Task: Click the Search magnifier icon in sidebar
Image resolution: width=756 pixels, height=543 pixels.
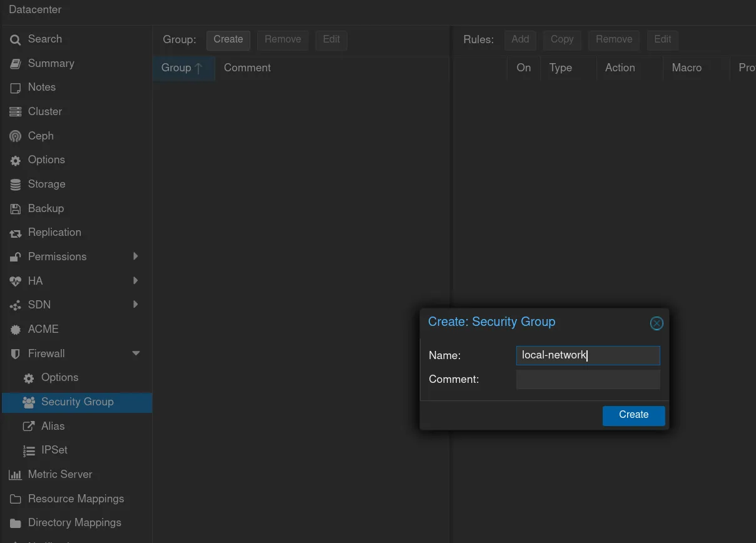Action: 16,39
